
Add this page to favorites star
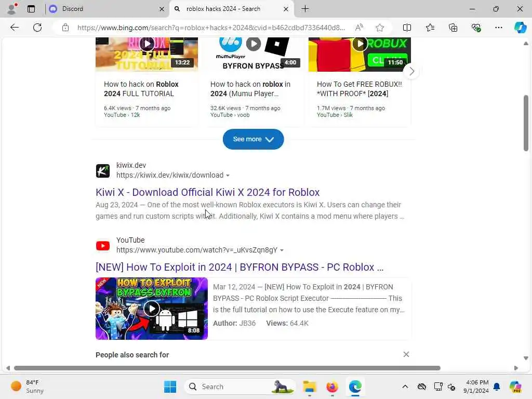coord(380,28)
